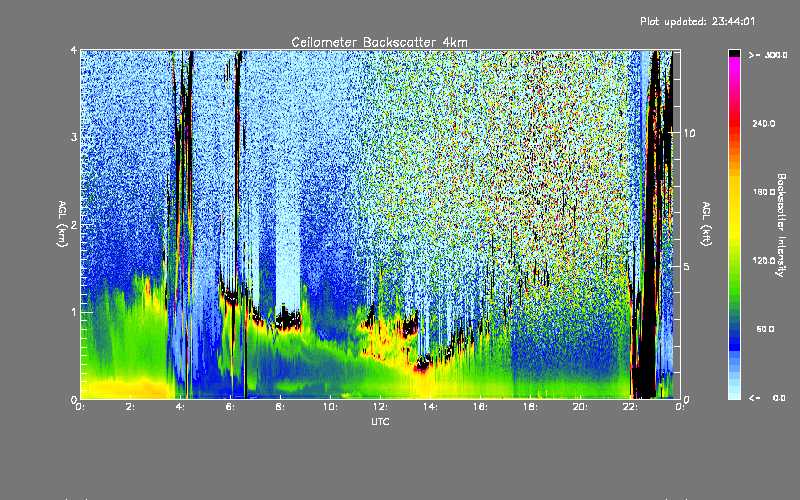Click the '20:' tick label on the UTC axis
Image resolution: width=800 pixels, height=500 pixels.
pos(580,407)
